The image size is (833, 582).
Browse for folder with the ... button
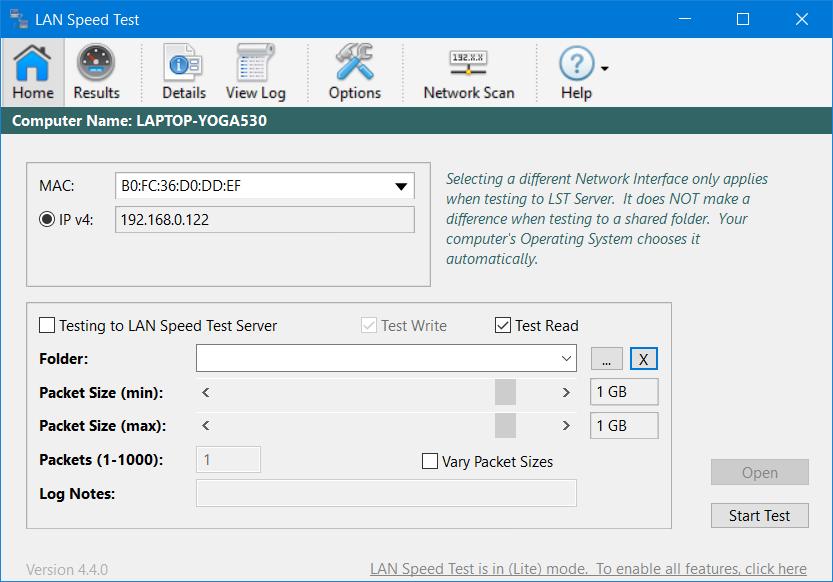coord(607,358)
